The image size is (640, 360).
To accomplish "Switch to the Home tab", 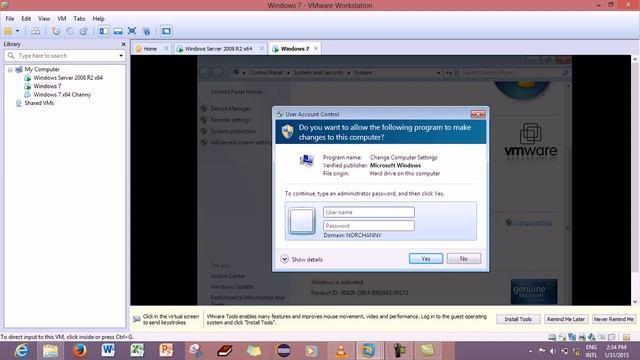I will [x=149, y=49].
